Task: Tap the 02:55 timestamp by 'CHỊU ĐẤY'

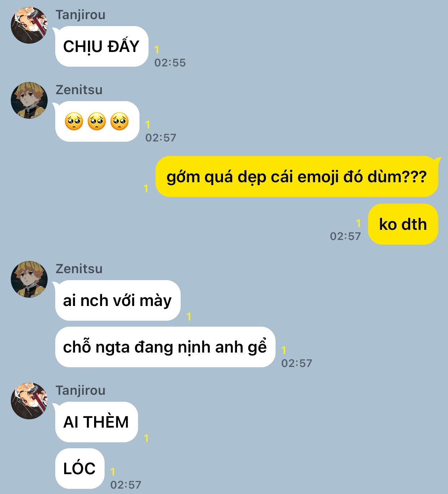Action: pos(170,63)
